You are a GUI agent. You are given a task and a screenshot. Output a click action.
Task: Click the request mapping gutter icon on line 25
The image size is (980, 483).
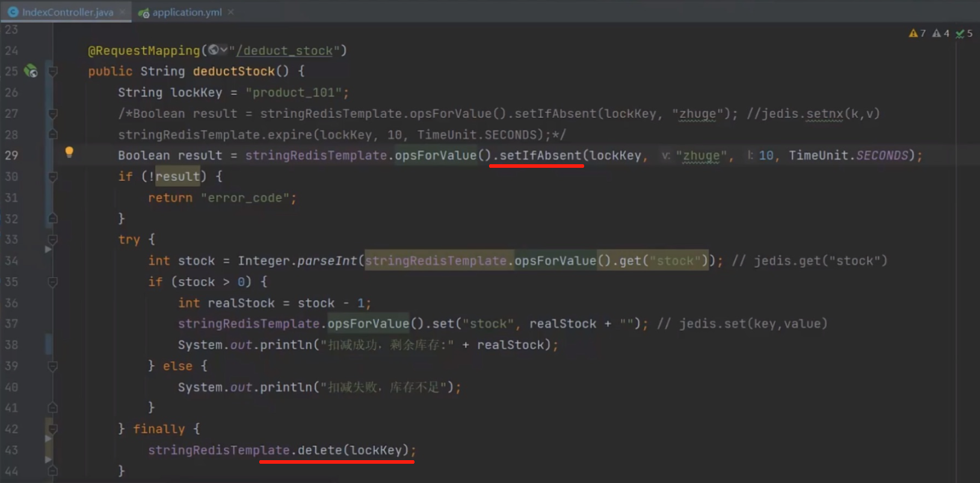(x=31, y=71)
